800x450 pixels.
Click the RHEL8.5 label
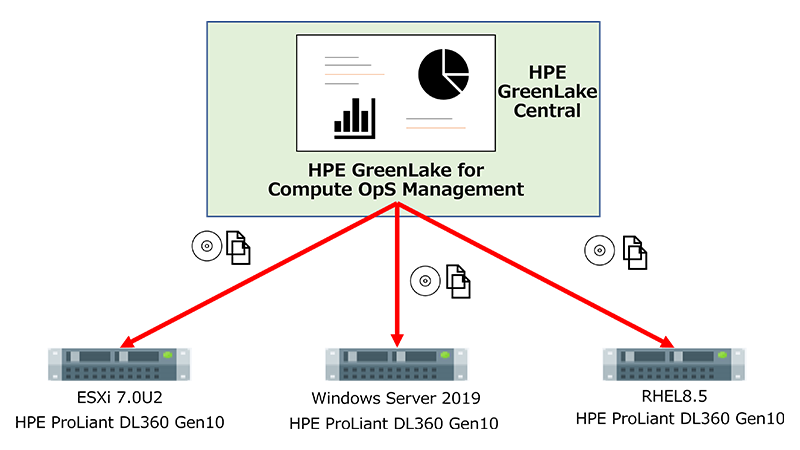674,396
